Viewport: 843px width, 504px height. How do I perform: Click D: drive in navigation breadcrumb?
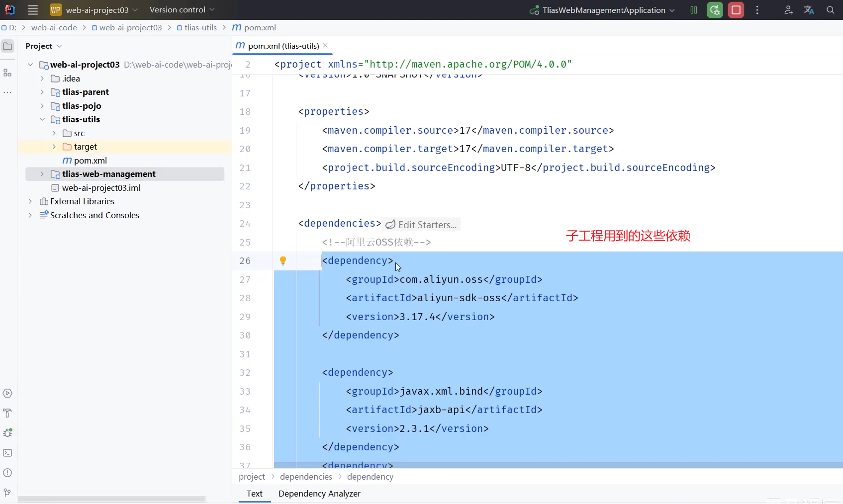pos(9,28)
